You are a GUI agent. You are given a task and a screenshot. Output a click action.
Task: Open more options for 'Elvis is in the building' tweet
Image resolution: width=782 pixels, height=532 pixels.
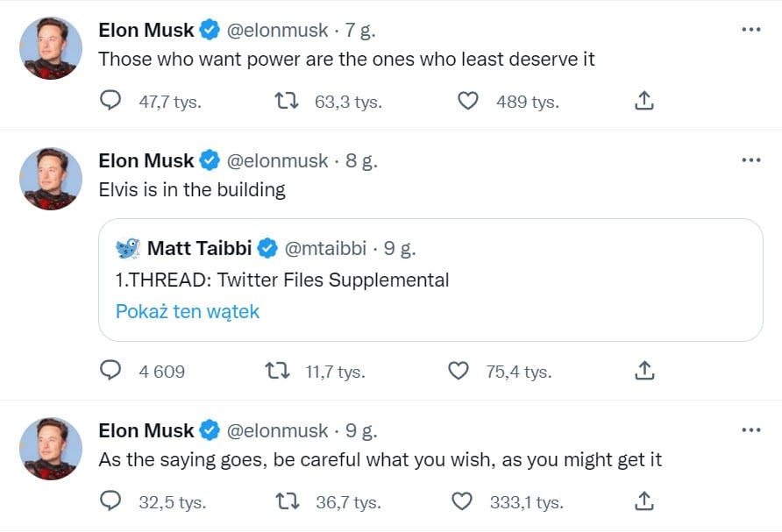pos(751,160)
